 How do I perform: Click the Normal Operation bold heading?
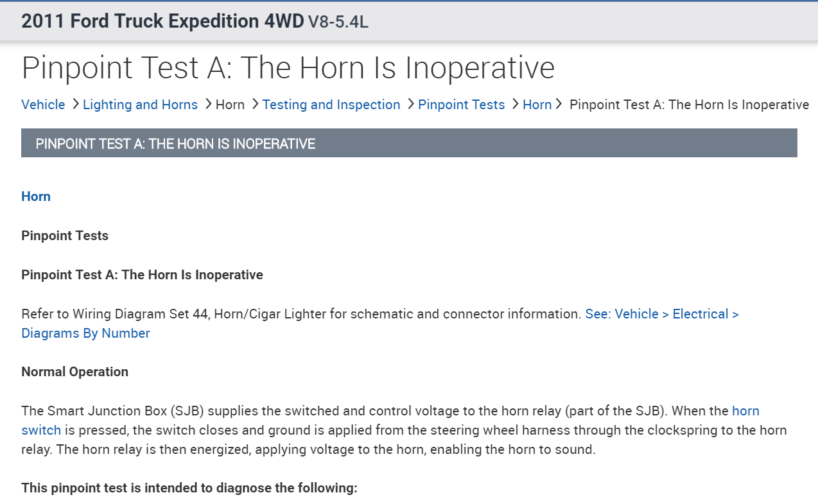point(74,372)
